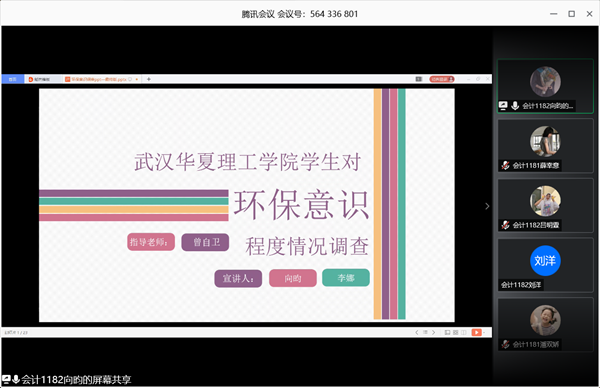Image resolution: width=600 pixels, height=388 pixels.
Task: Click the 会计1182刘洋 name label
Action: (521, 285)
